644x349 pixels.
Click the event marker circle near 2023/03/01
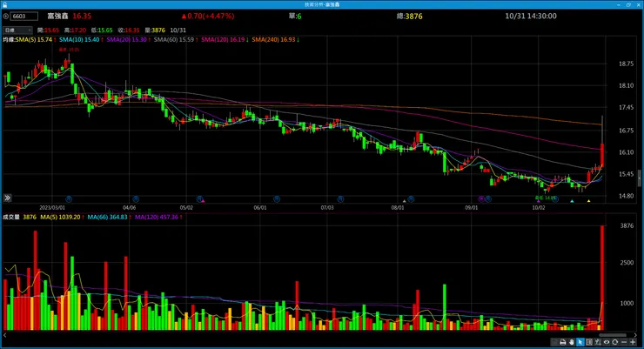(69, 199)
